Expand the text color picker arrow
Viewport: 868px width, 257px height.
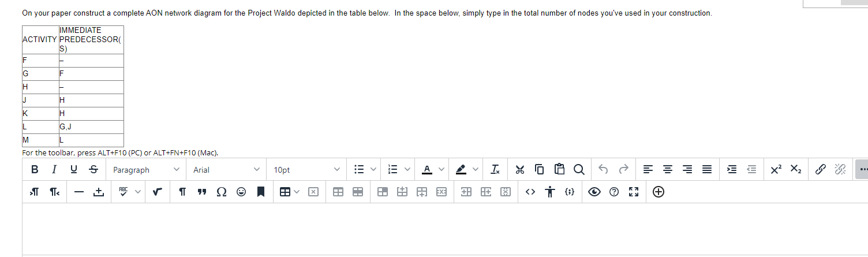coord(441,170)
